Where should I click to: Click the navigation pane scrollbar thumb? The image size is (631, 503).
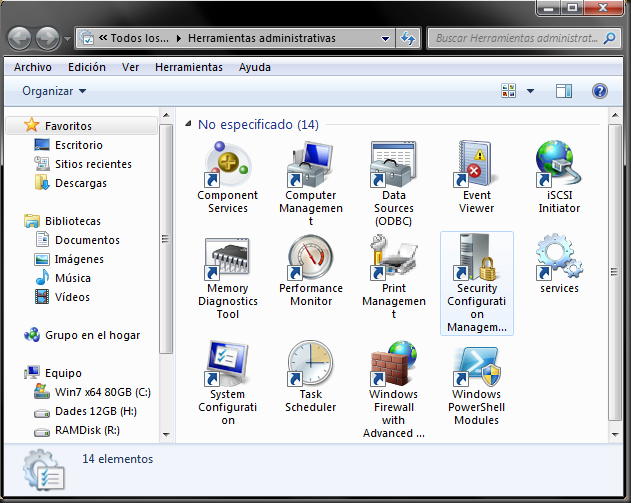(166, 239)
